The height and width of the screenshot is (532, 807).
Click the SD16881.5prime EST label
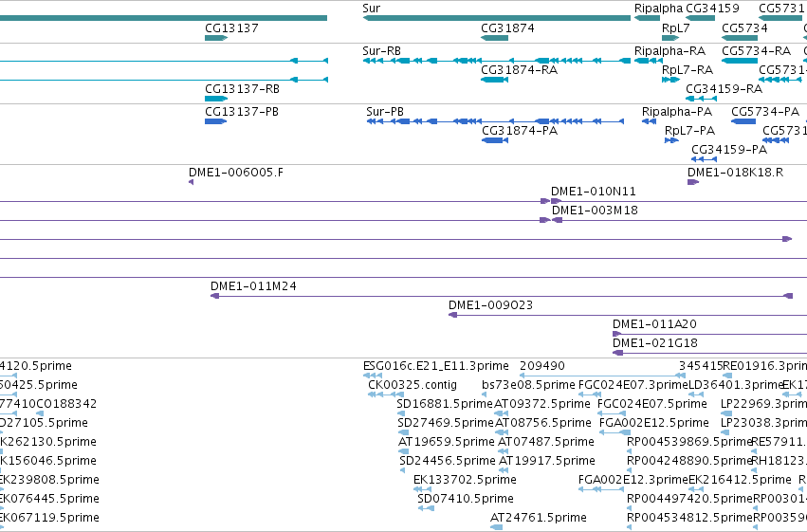[445, 404]
